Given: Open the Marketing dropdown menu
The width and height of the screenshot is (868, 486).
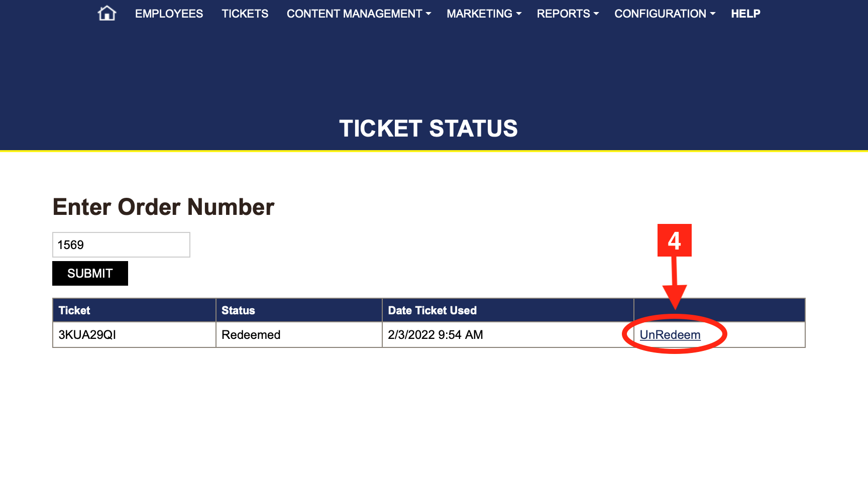Looking at the screenshot, I should [x=484, y=14].
